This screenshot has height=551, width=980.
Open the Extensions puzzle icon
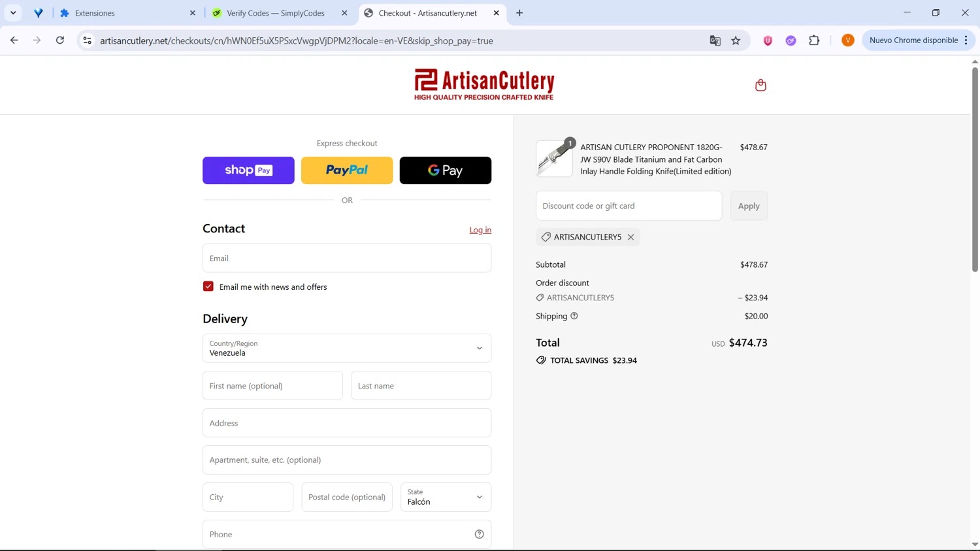point(814,40)
